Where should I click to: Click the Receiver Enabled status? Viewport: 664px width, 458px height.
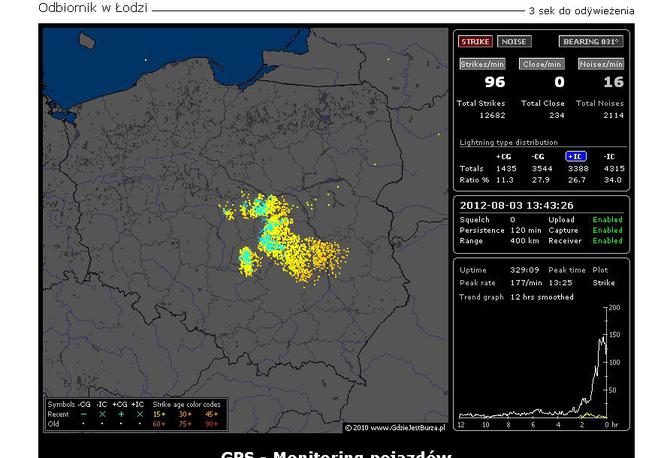click(x=607, y=241)
